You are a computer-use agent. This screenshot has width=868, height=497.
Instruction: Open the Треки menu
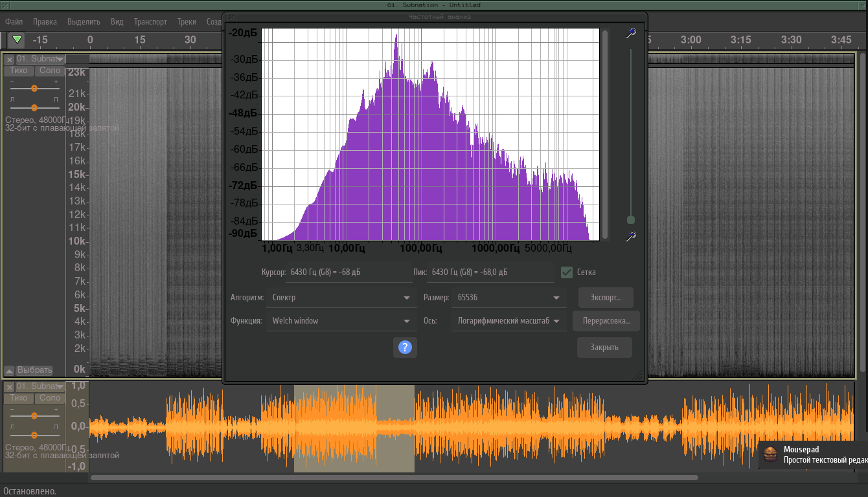(187, 21)
